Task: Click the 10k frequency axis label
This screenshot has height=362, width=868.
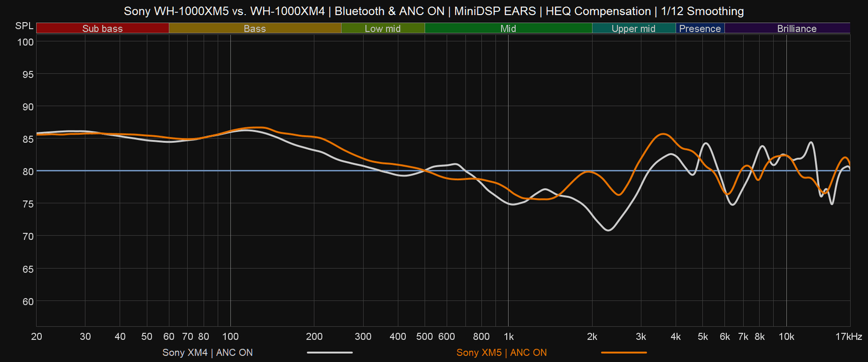Action: [x=787, y=336]
